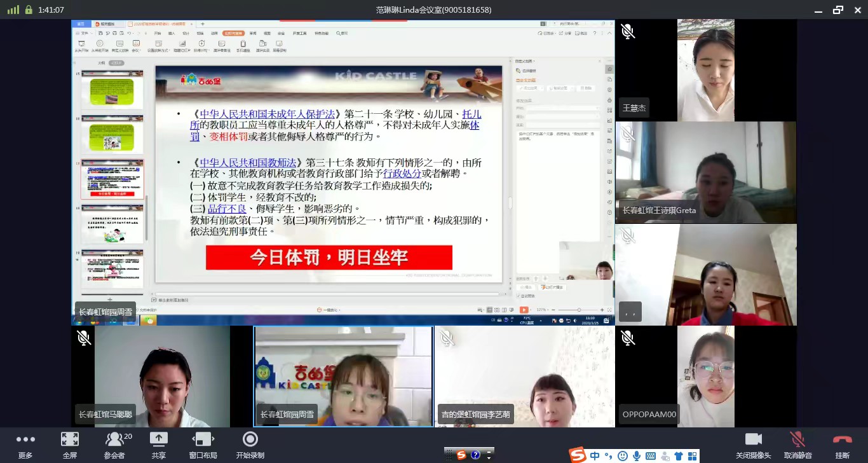Click muted mic icon on 马聪聪 tile
Image resolution: width=868 pixels, height=463 pixels.
83,338
